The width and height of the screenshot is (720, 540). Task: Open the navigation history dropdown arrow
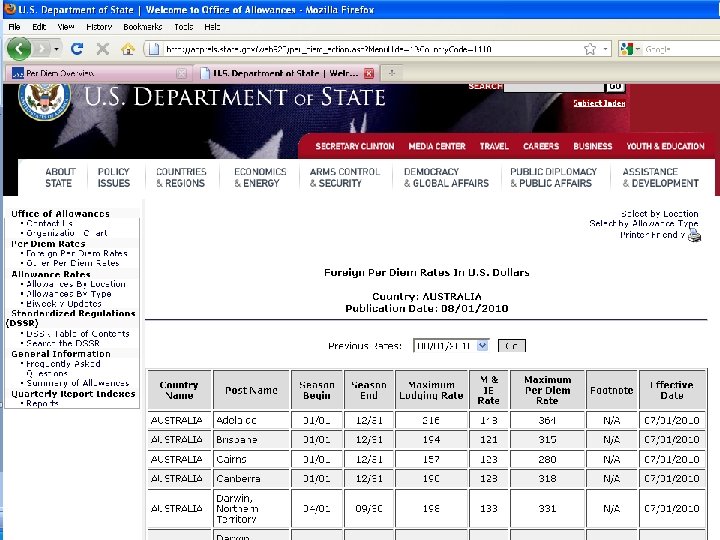coord(56,49)
